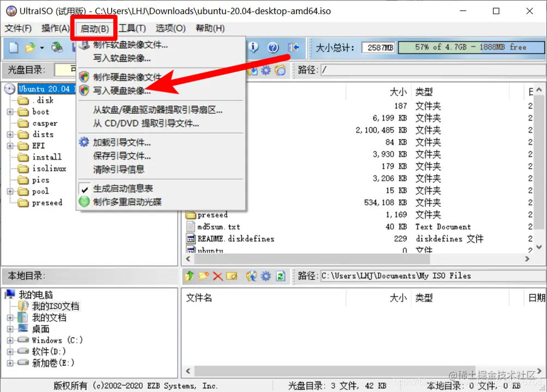Click the md5sum.txt file icon
This screenshot has width=547, height=392.
(x=191, y=226)
